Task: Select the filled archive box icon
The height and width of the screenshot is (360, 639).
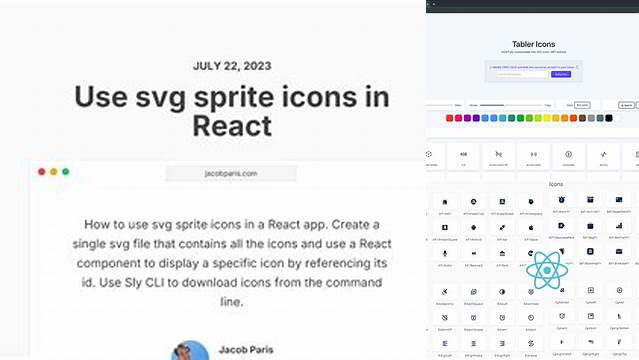Action: (x=590, y=199)
